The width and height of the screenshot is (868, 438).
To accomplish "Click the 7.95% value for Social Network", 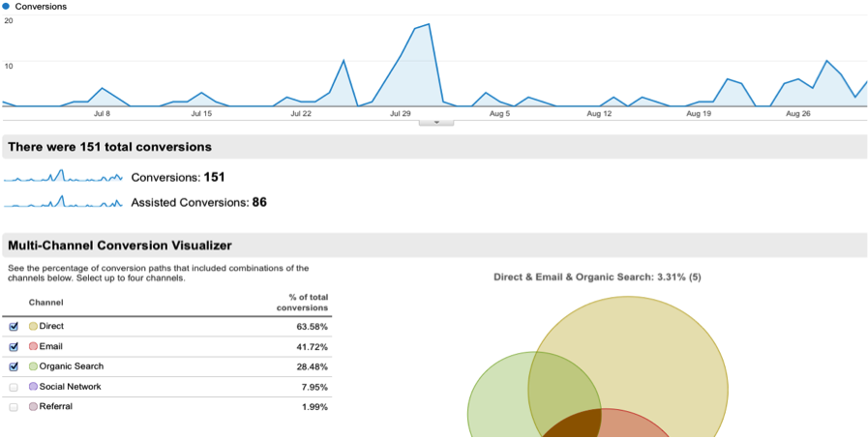I will click(314, 387).
